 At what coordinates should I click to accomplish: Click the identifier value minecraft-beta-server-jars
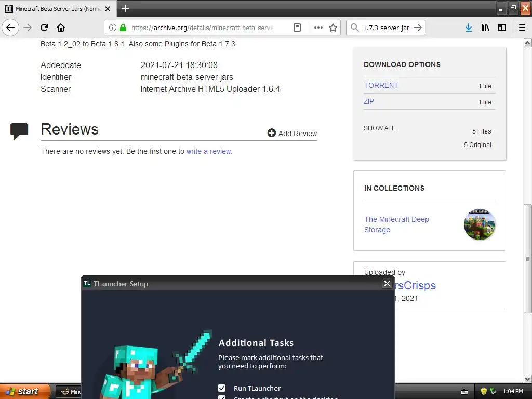187,77
